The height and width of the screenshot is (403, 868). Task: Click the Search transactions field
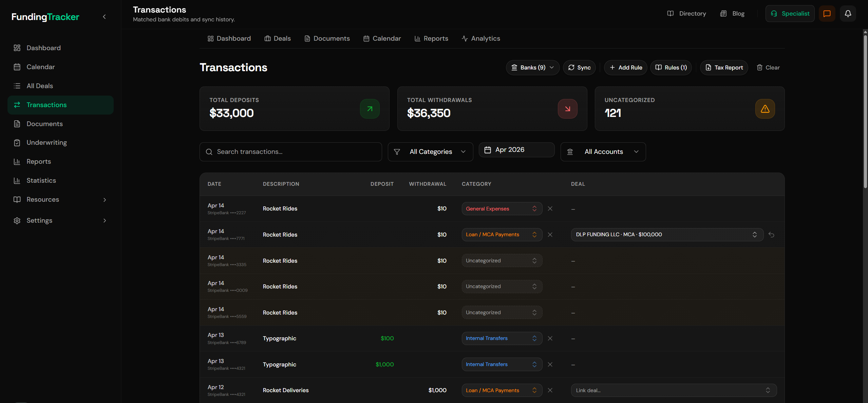(291, 152)
